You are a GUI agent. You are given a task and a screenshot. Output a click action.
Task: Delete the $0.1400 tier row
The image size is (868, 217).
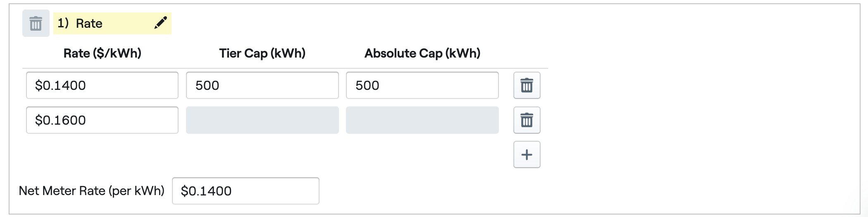coord(527,85)
